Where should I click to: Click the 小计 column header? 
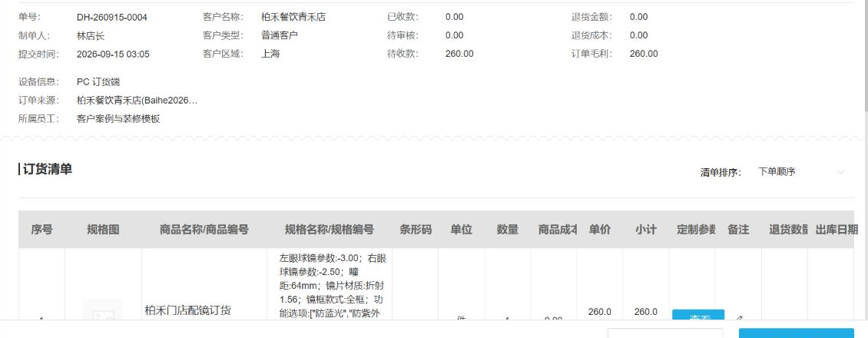[646, 230]
